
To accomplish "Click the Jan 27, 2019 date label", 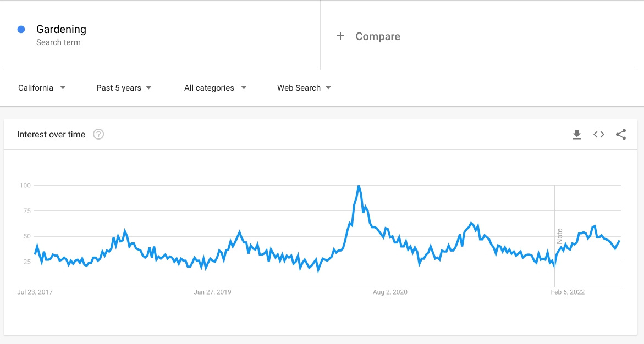I will point(212,292).
